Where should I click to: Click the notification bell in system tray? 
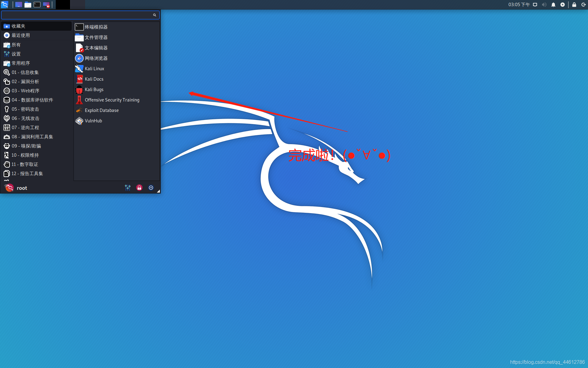point(553,5)
